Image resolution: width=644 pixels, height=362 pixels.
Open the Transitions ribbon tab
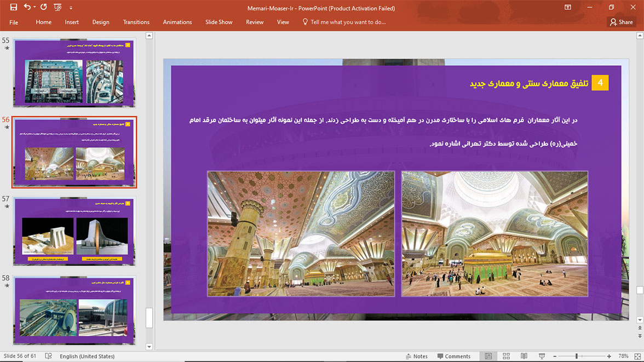click(136, 22)
